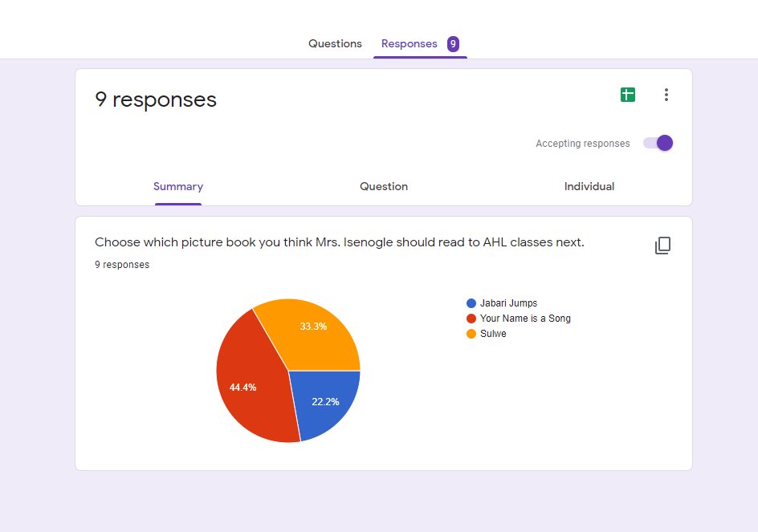This screenshot has width=758, height=532.
Task: Click the picture book question title text
Action: [340, 242]
